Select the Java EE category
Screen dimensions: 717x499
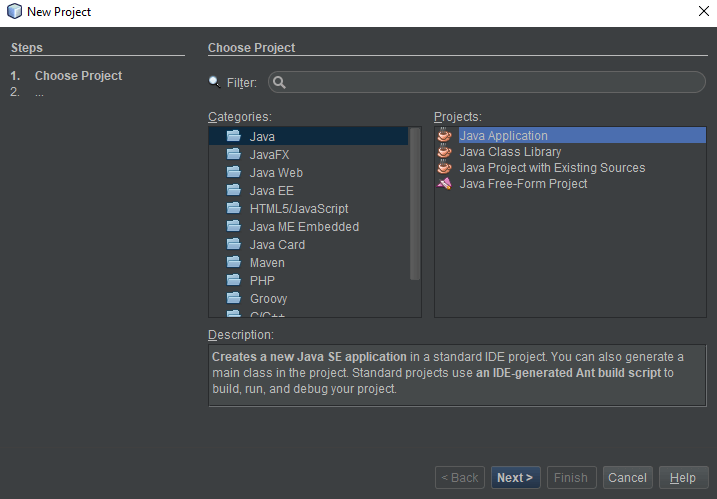pyautogui.click(x=308, y=190)
